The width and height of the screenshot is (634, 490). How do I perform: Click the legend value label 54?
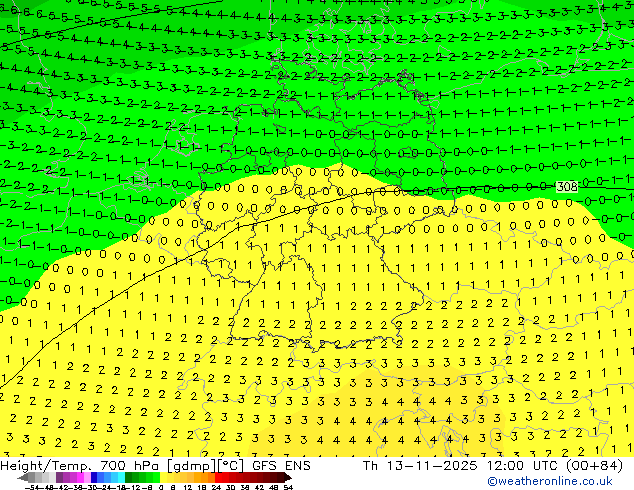[x=288, y=487]
